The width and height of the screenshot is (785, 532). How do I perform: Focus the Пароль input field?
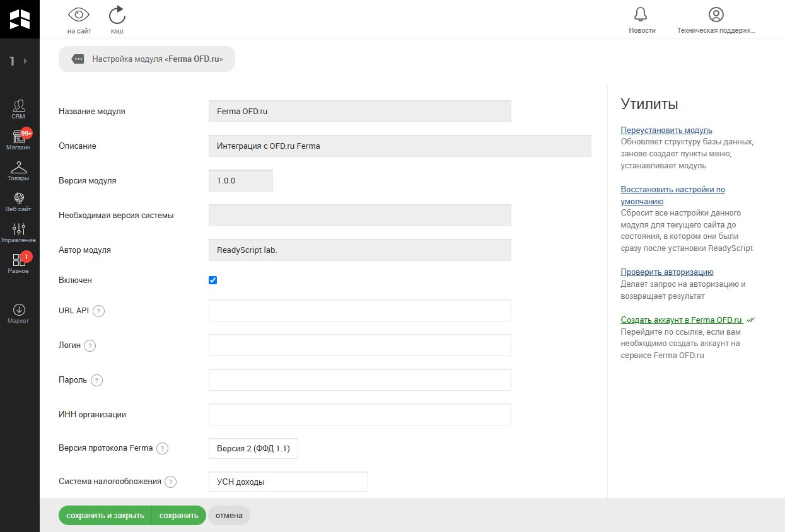tap(360, 380)
